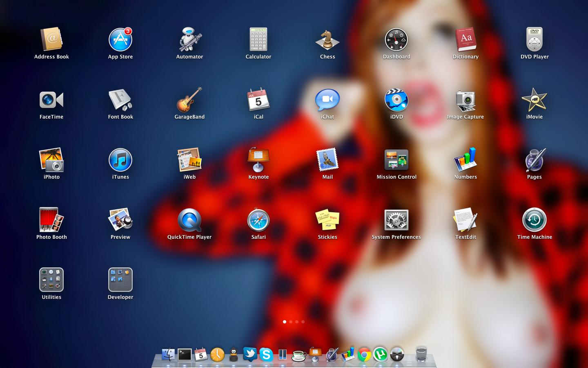Open Finder from the Dock
This screenshot has height=368, width=588.
coord(168,355)
